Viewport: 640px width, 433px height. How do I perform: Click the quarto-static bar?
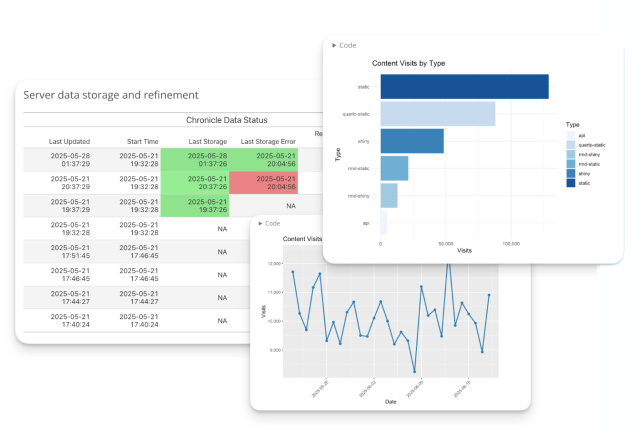click(437, 114)
